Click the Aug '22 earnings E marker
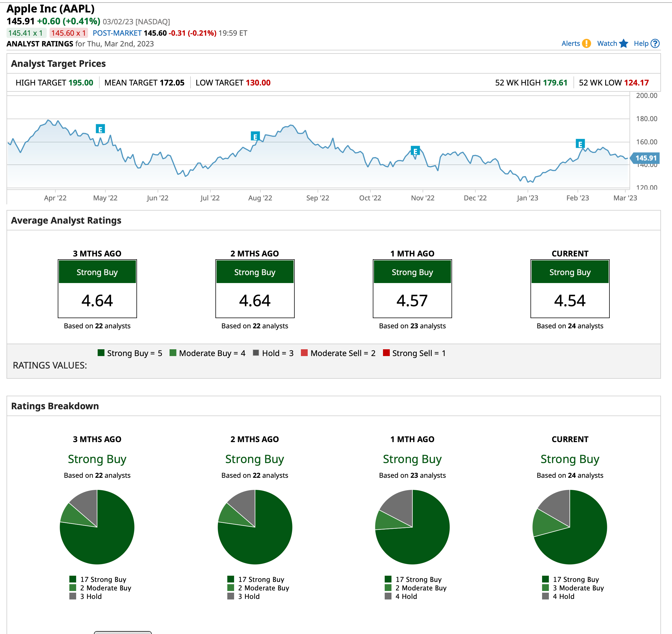 [x=255, y=136]
